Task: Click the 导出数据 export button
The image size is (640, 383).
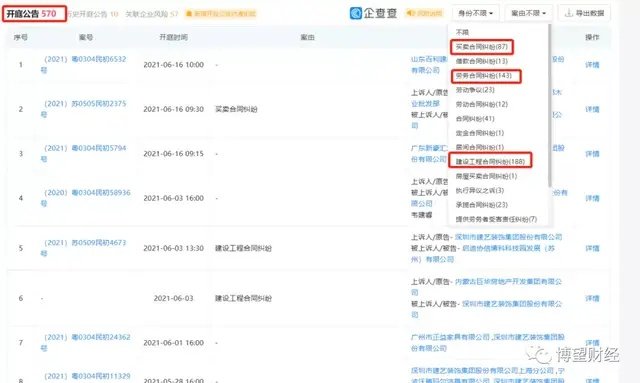Action: point(584,13)
